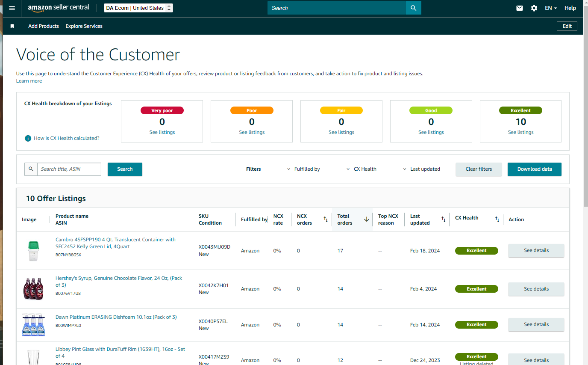Click the Search title, ASIN input field

[69, 169]
